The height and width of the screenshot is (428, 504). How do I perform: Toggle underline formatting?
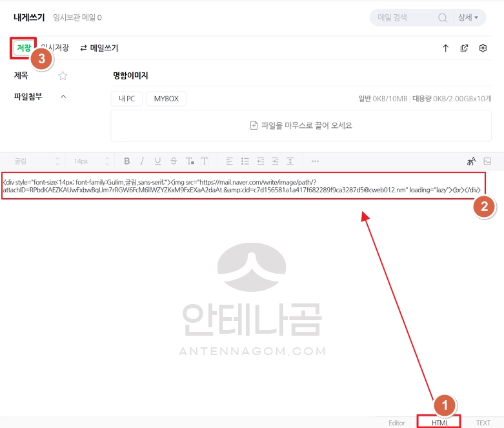[158, 161]
